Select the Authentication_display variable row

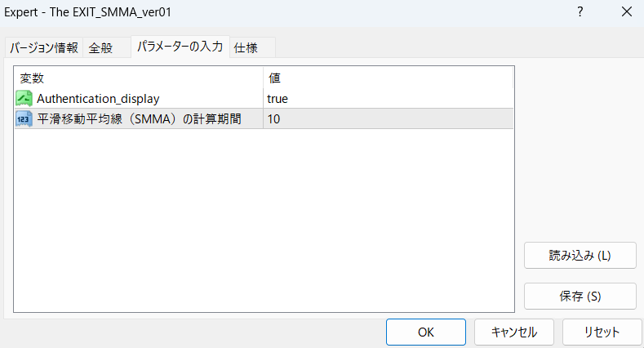coord(98,99)
